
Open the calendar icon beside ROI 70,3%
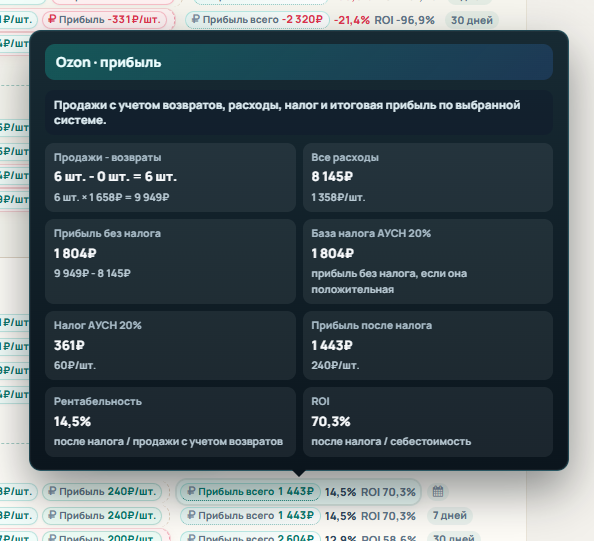pyautogui.click(x=438, y=491)
